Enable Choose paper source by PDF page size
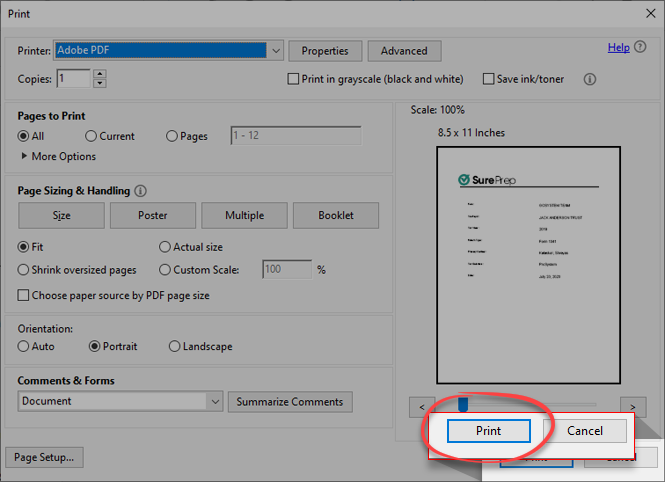Viewport: 665px width, 482px height. pos(25,296)
